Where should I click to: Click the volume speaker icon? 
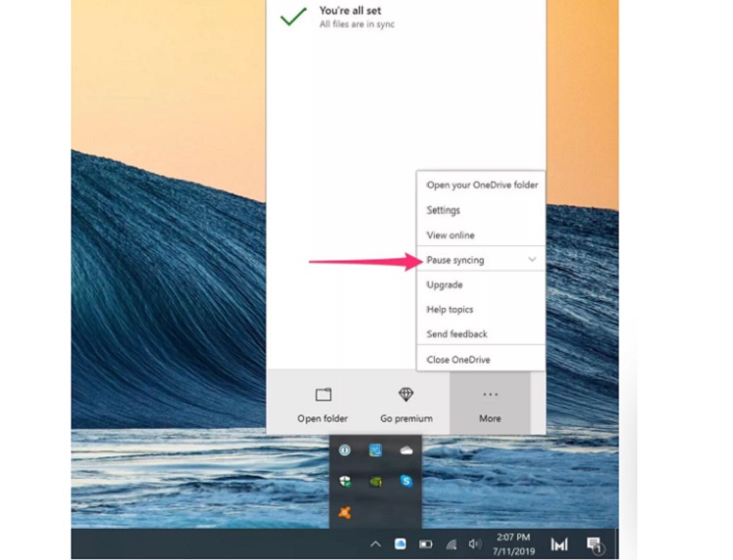[475, 544]
